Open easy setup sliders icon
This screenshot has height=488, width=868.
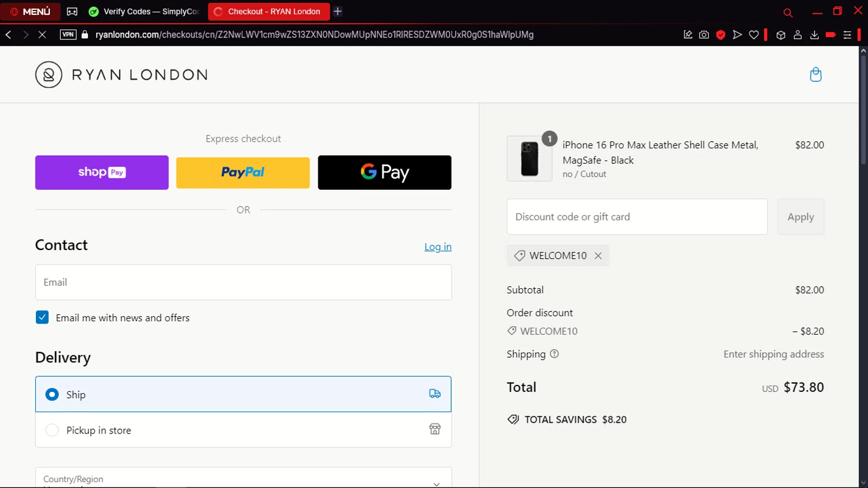coord(847,35)
